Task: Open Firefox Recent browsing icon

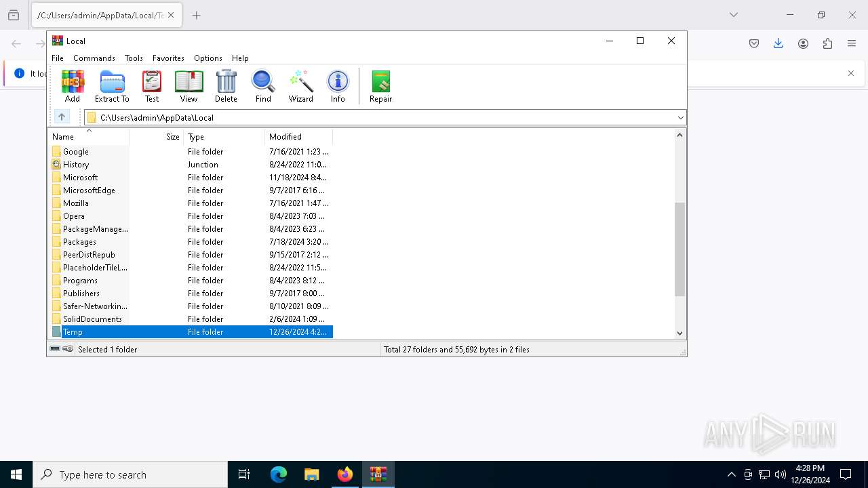Action: pyautogui.click(x=14, y=15)
